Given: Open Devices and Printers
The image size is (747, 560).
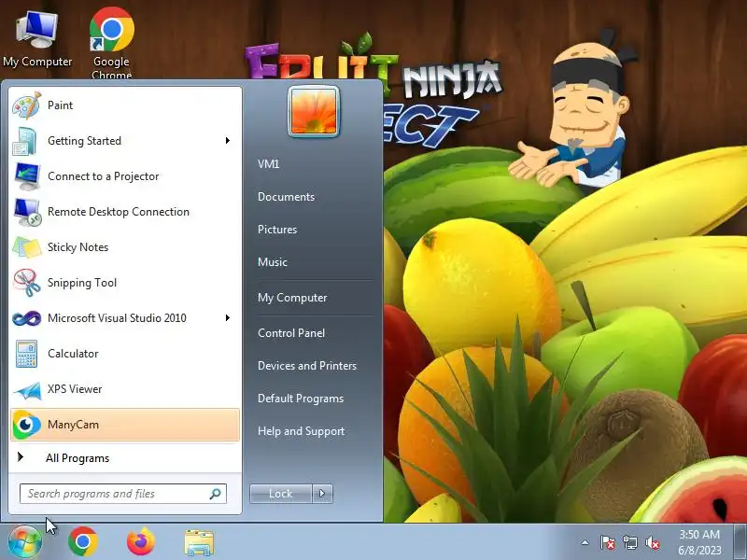Looking at the screenshot, I should pos(307,366).
